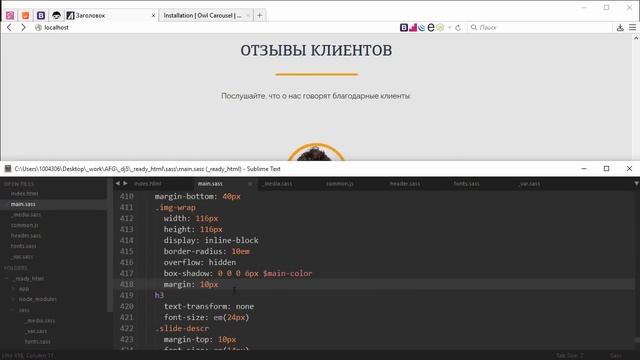Open the orange pinned browser tab
This screenshot has height=360, width=640.
coord(25,16)
